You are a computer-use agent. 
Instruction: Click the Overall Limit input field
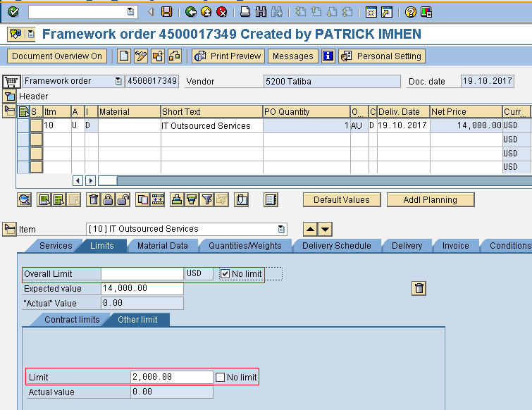tap(142, 273)
